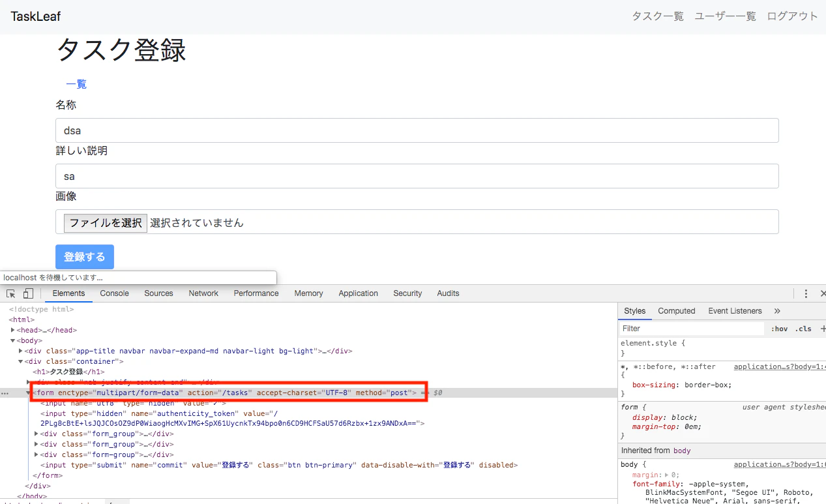Image resolution: width=826 pixels, height=504 pixels.
Task: Collapse the multipart form element node
Action: (28, 393)
